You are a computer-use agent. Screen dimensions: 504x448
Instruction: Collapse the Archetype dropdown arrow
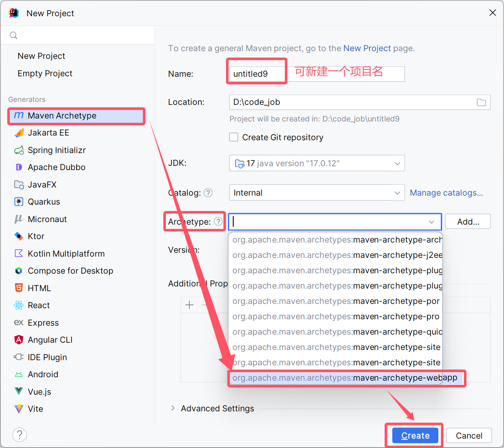click(432, 222)
